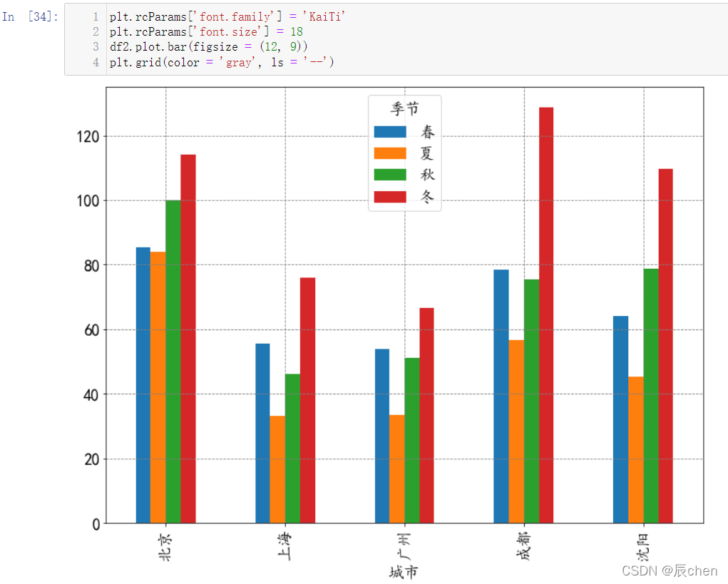Viewport: 728px width, 584px height.
Task: Click the orange summer bar for 广州
Action: coord(397,469)
